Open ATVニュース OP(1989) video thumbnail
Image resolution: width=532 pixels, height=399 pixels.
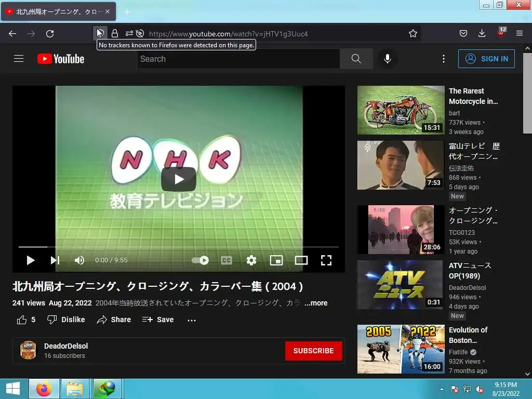tap(401, 285)
